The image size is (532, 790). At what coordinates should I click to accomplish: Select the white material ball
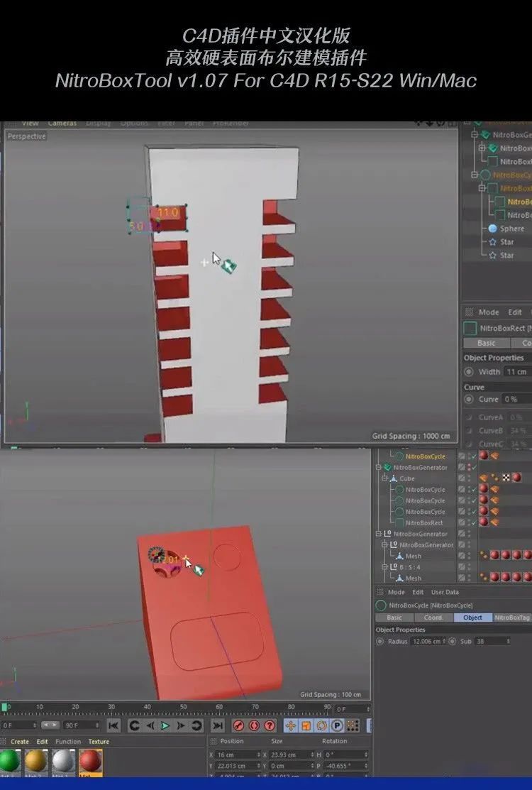coord(63,761)
